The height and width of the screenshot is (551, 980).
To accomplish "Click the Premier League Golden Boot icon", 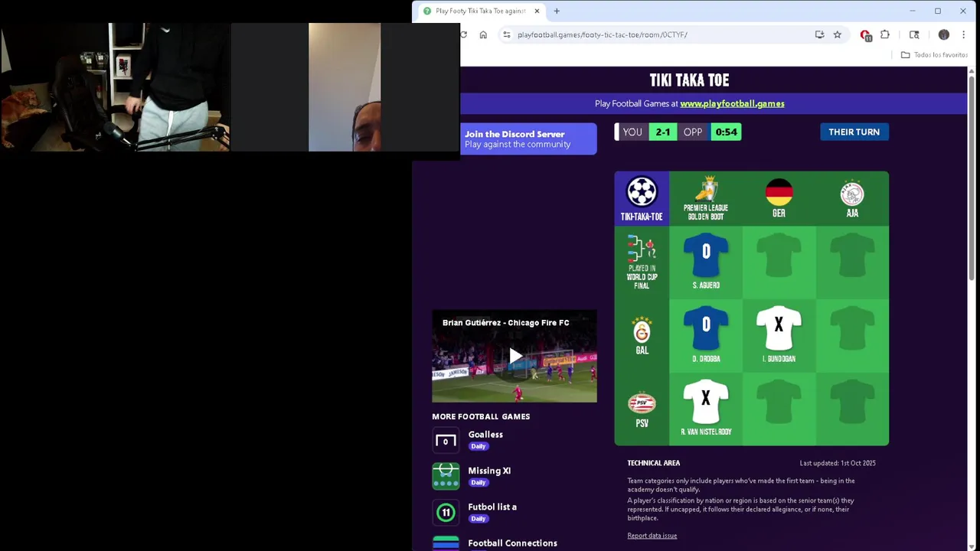I will (706, 189).
